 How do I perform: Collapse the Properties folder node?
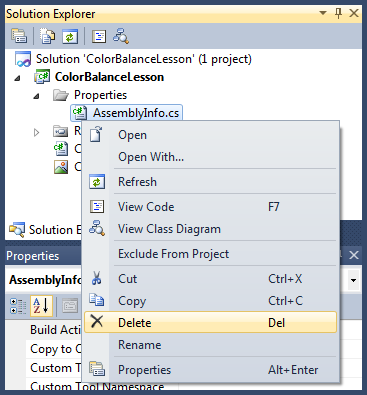(x=36, y=96)
